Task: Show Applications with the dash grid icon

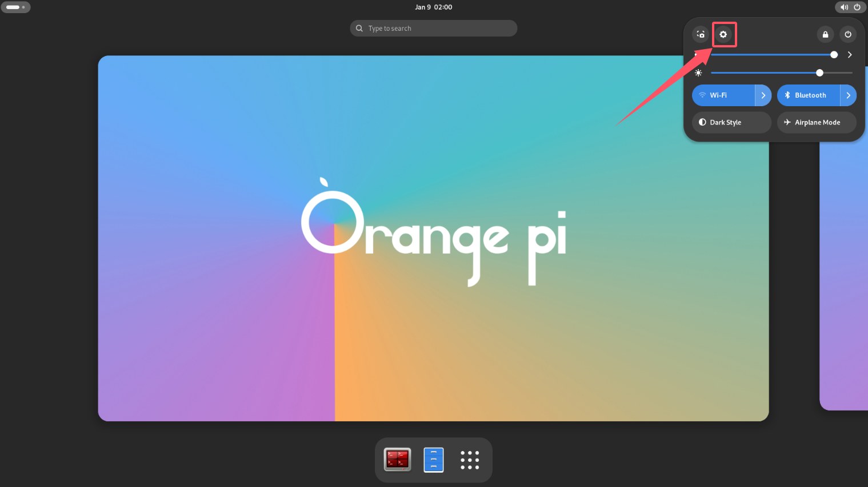Action: click(470, 460)
